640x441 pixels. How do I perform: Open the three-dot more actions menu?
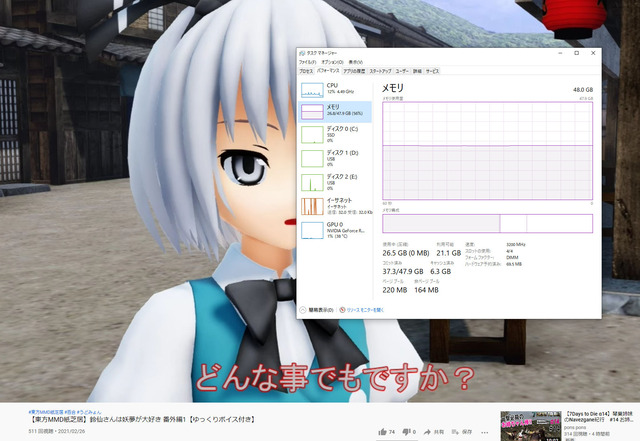point(484,432)
